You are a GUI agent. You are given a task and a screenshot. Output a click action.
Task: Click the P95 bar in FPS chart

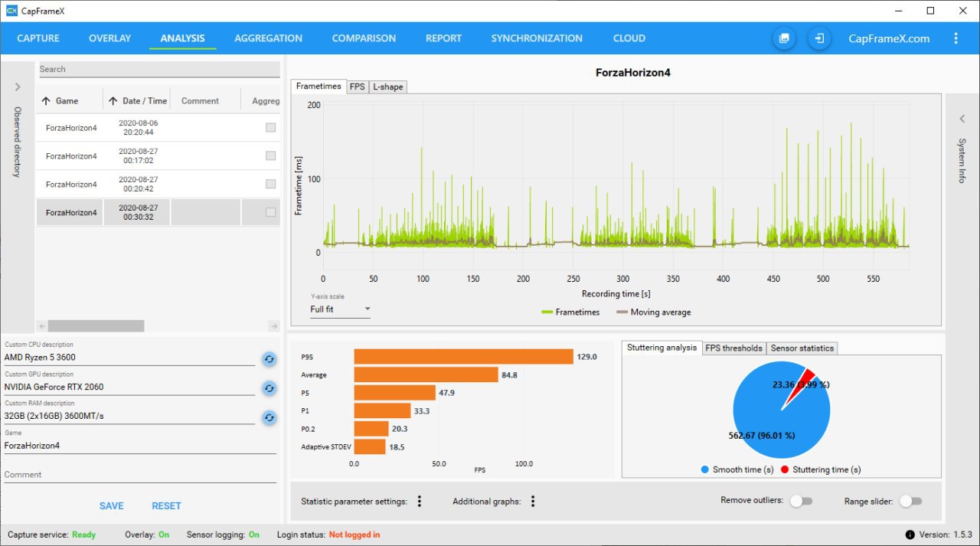coord(464,357)
